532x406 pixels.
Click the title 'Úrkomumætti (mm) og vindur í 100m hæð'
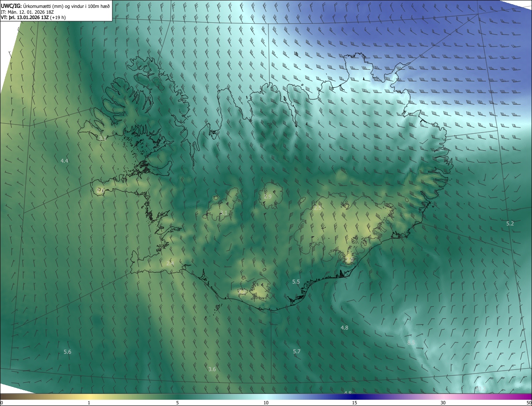66,6
